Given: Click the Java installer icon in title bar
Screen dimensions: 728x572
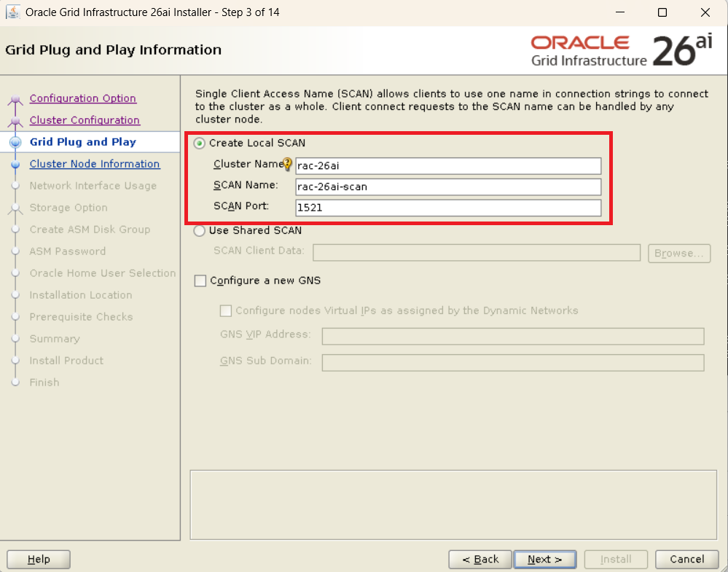Looking at the screenshot, I should [x=13, y=12].
